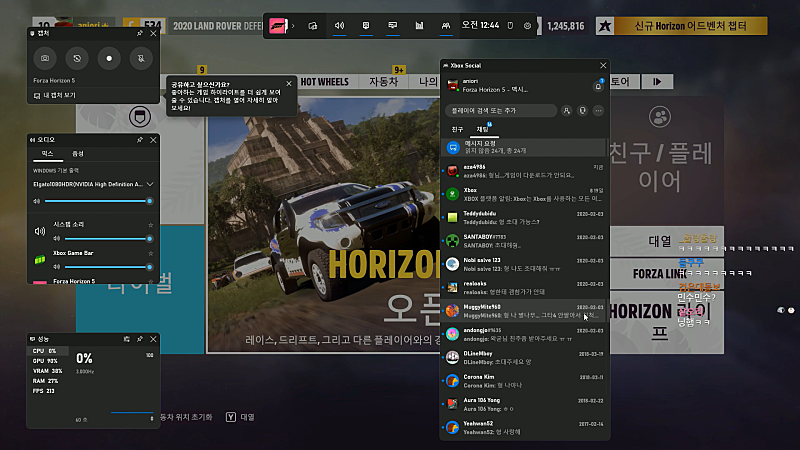Viewport: 800px width, 450px height.
Task: Mute Xbox Game Bar audio speaker icon
Action: pyautogui.click(x=57, y=267)
